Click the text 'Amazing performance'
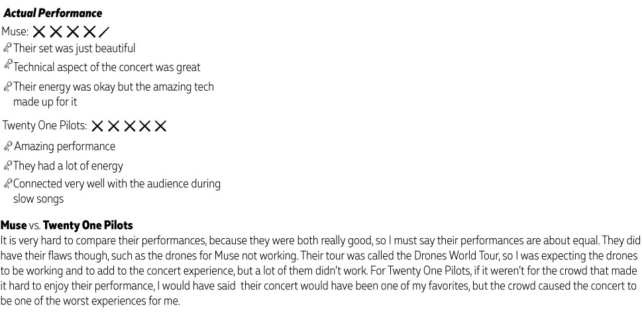Viewport: 644px width, 323px height. 65,146
